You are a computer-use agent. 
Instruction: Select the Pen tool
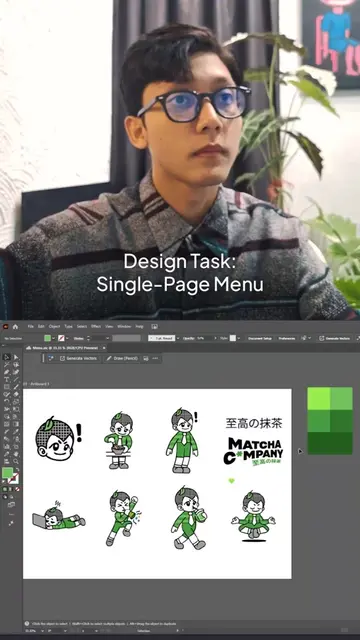pos(7,372)
